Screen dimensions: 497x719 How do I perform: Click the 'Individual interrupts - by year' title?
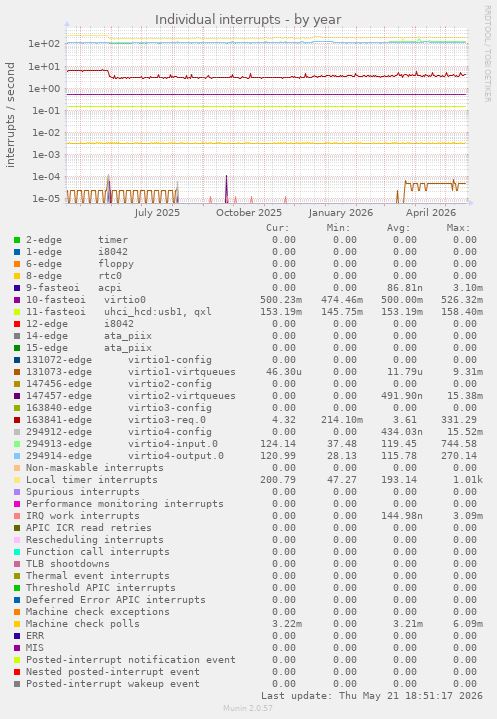pyautogui.click(x=248, y=20)
